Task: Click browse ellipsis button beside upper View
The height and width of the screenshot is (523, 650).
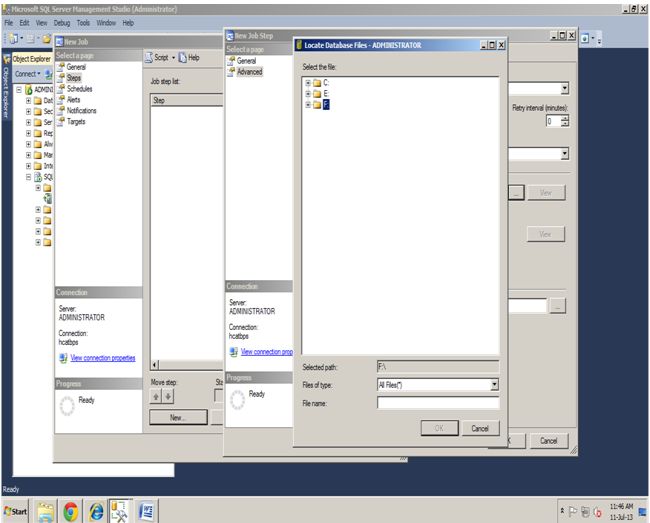Action: (x=516, y=193)
